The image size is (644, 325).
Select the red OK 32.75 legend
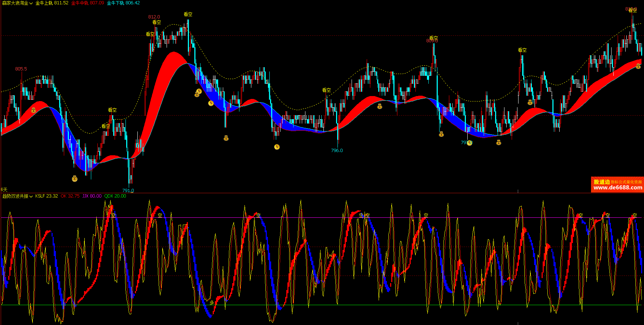click(x=70, y=196)
